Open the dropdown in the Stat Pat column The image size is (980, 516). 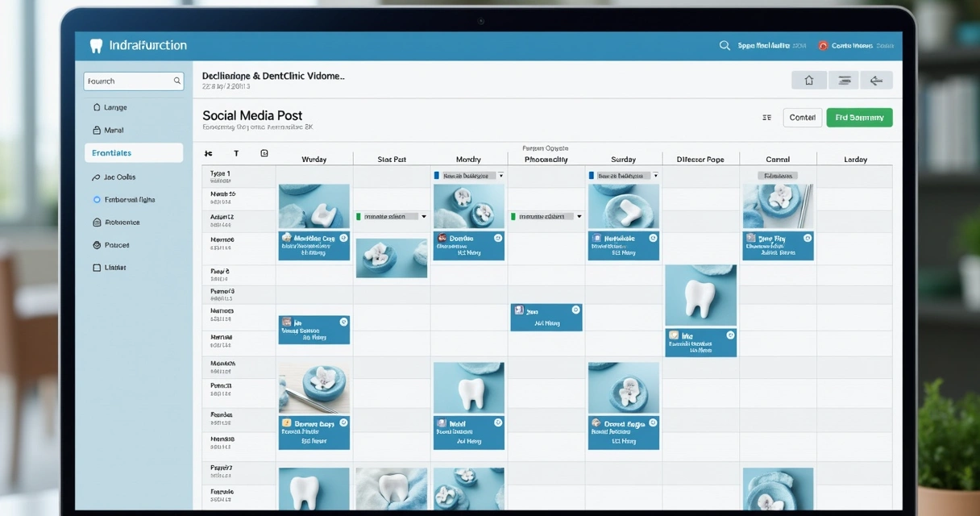point(423,216)
